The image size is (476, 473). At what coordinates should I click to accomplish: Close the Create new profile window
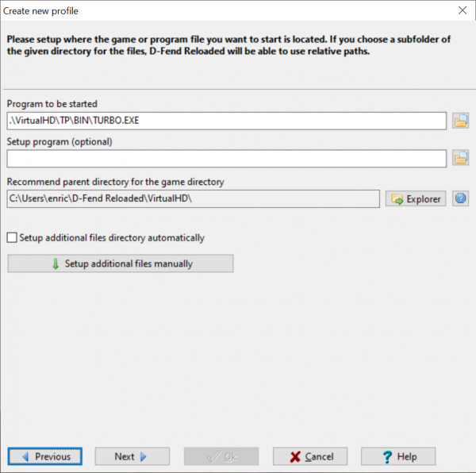point(463,11)
